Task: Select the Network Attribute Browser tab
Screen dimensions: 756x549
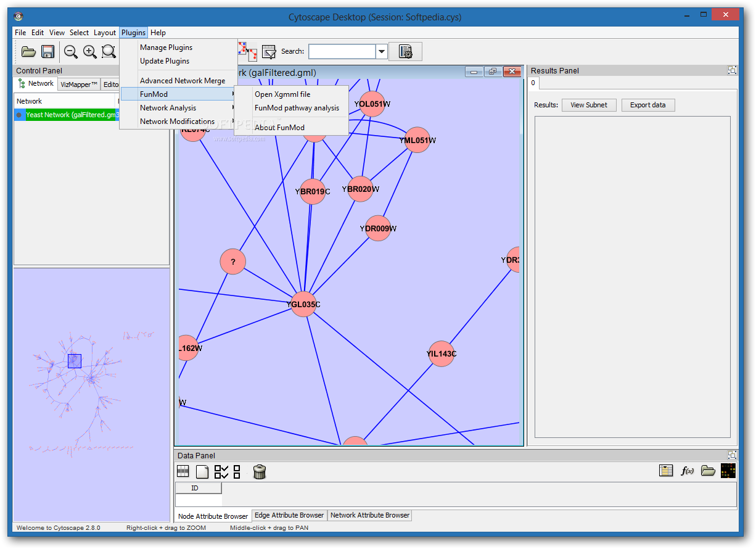Action: 370,515
